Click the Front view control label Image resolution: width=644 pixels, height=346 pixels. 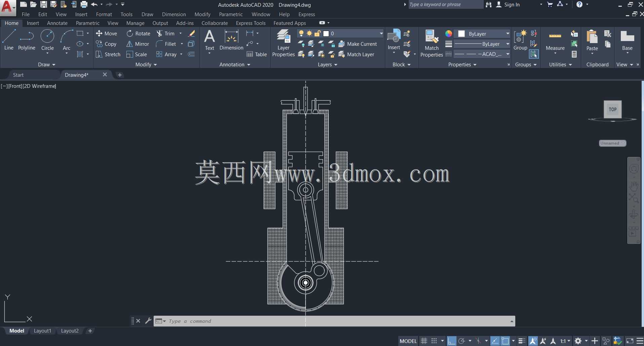click(x=15, y=86)
